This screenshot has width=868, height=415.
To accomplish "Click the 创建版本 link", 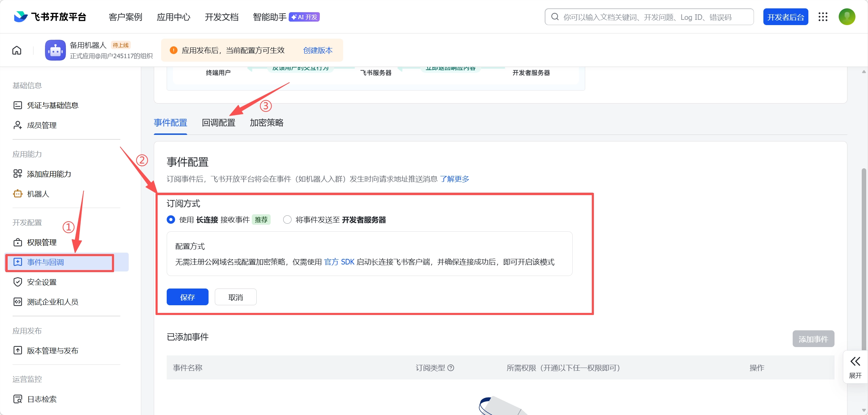I will pyautogui.click(x=318, y=51).
